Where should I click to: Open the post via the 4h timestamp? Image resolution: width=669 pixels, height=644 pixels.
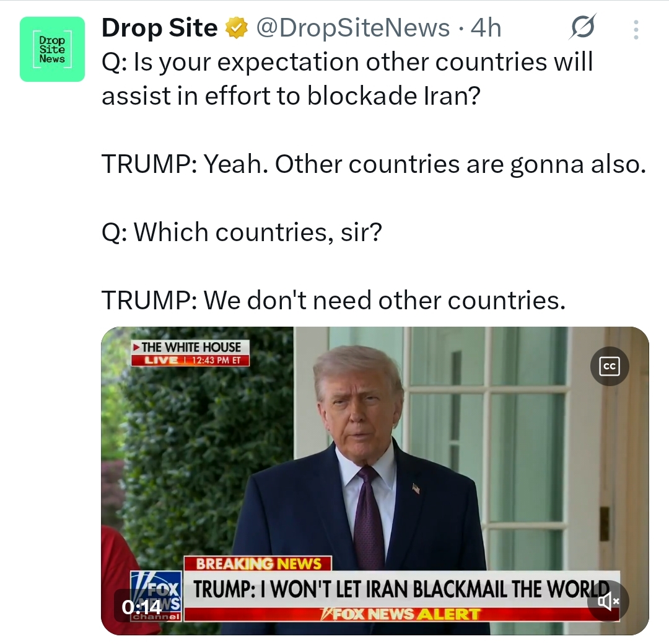click(486, 28)
